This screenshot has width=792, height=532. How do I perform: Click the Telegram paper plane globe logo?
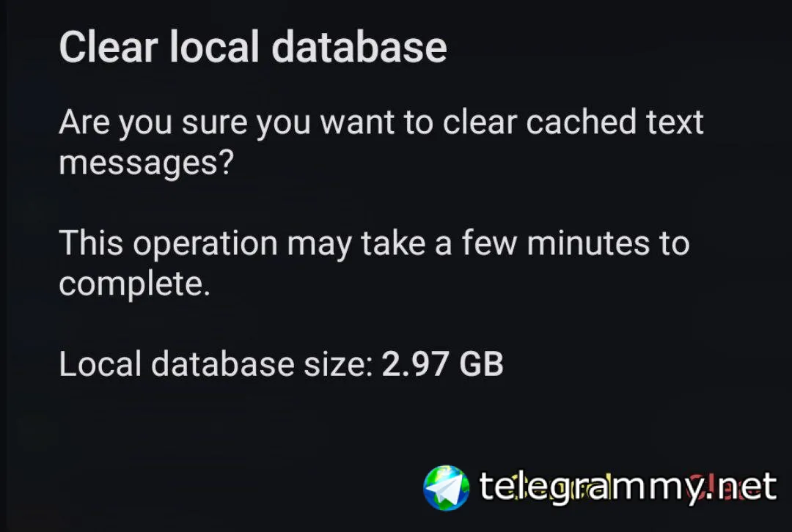click(446, 487)
